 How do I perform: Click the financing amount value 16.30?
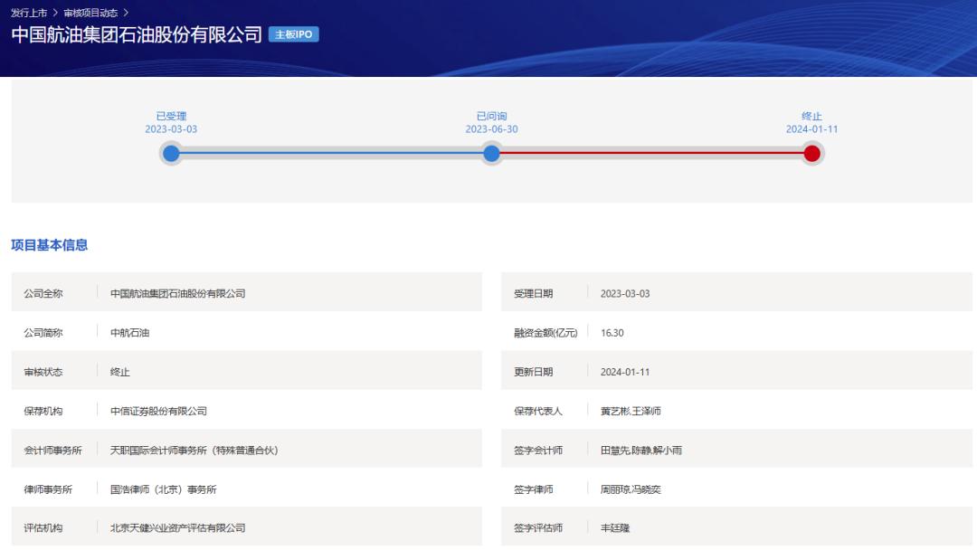(612, 333)
